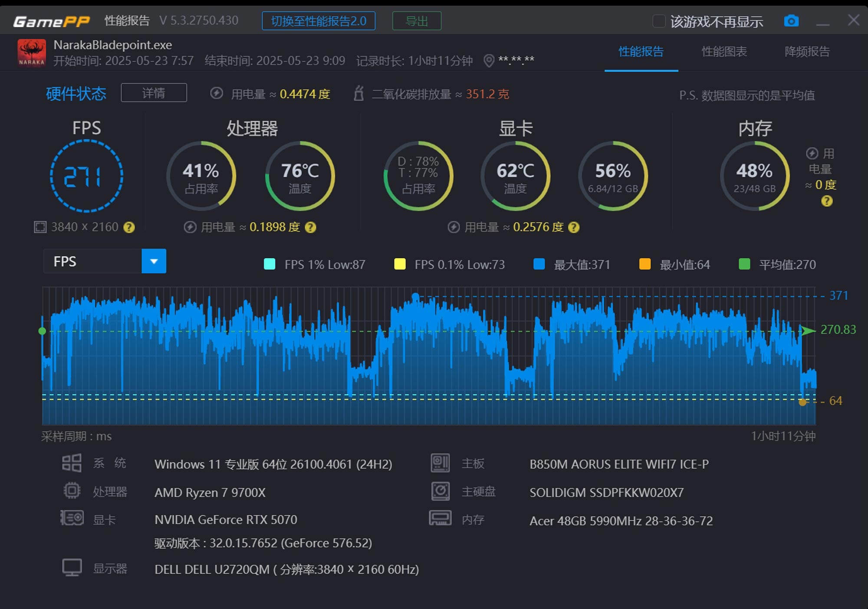
Task: Click the camera screenshot icon
Action: click(x=791, y=21)
